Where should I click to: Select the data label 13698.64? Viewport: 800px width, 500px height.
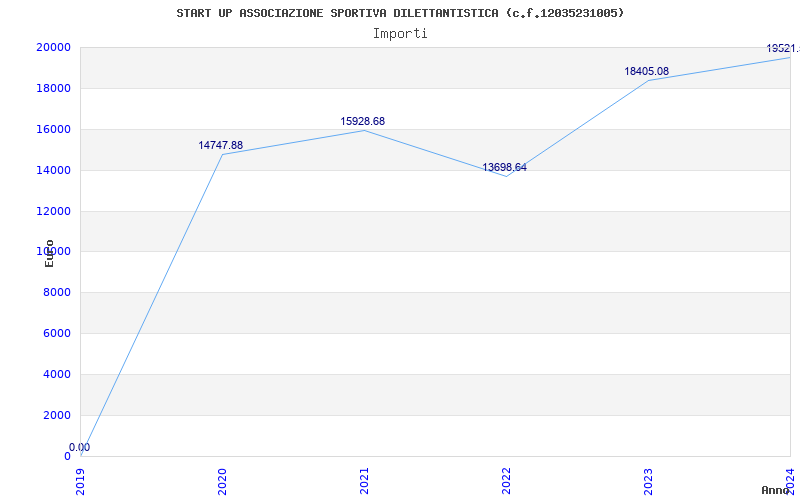(x=505, y=167)
